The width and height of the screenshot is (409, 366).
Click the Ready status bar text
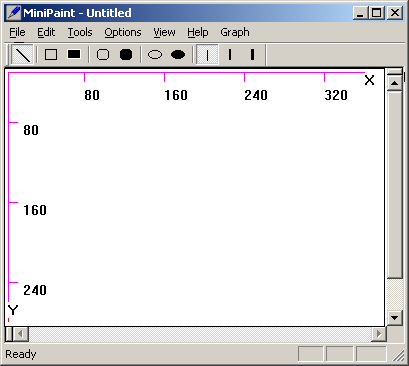[x=21, y=354]
